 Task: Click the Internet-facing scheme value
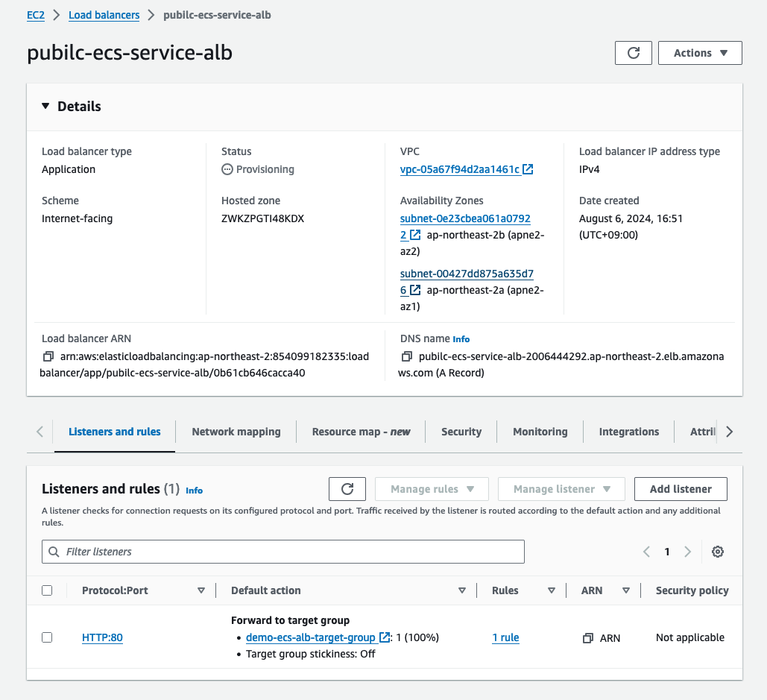78,218
